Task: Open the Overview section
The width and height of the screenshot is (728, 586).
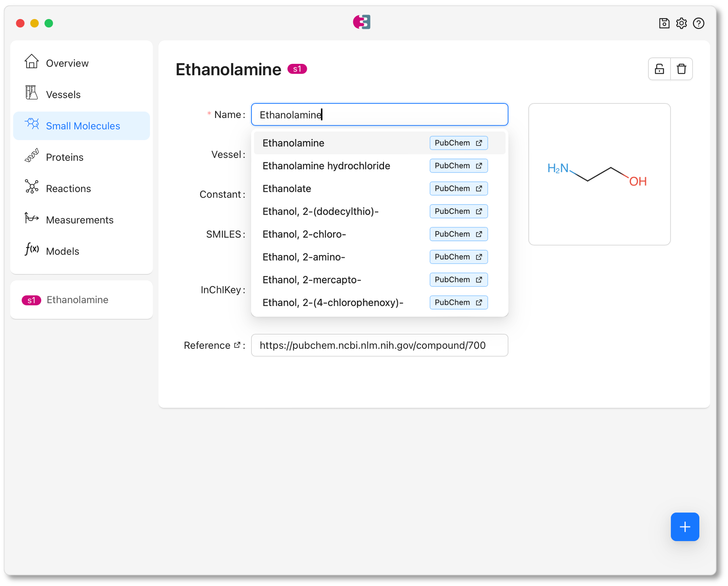Action: click(67, 63)
